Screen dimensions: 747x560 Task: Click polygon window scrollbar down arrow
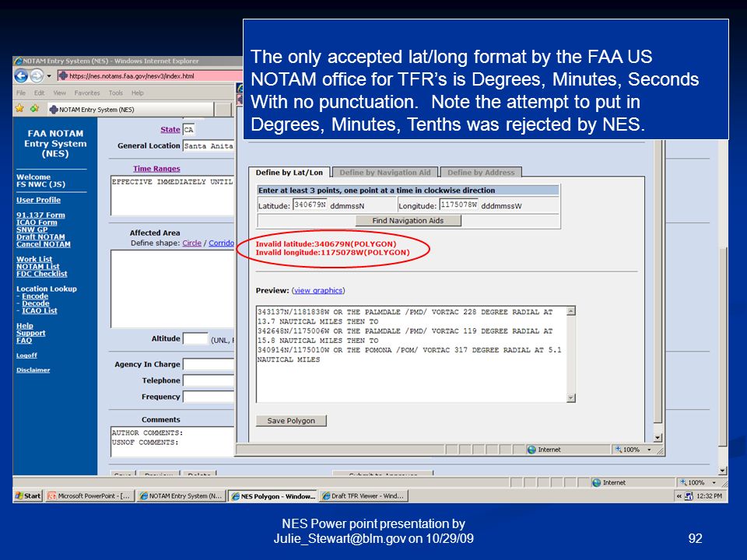[658, 438]
